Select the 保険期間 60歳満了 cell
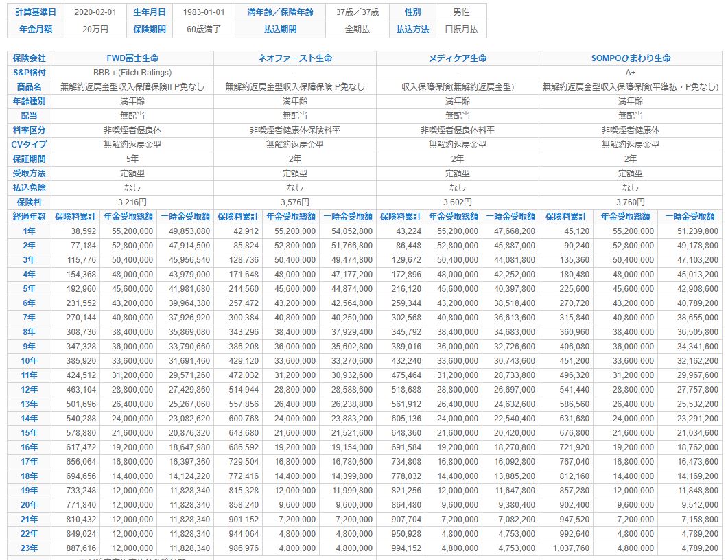Image resolution: width=728 pixels, height=560 pixels. click(x=203, y=30)
